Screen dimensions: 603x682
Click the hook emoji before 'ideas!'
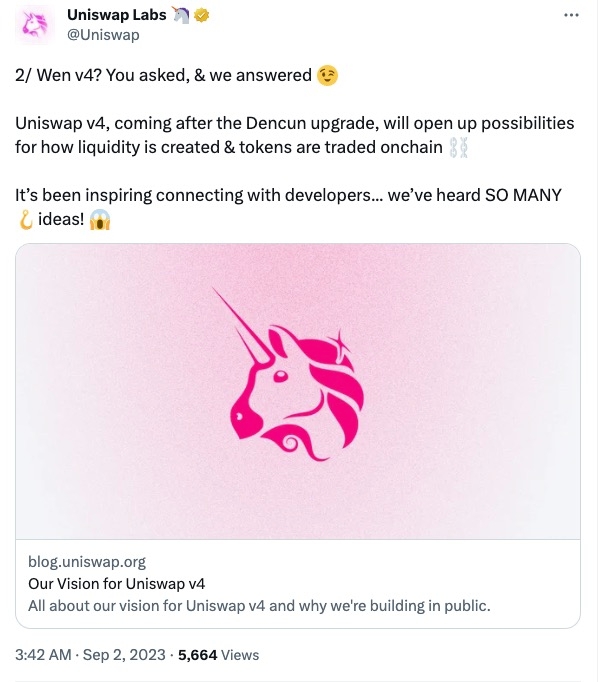[x=25, y=221]
